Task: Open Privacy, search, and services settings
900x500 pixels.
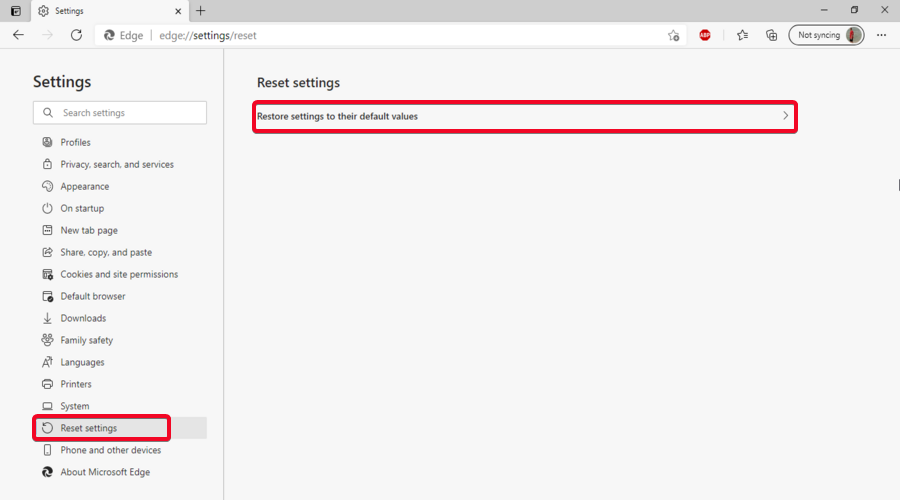Action: (116, 164)
